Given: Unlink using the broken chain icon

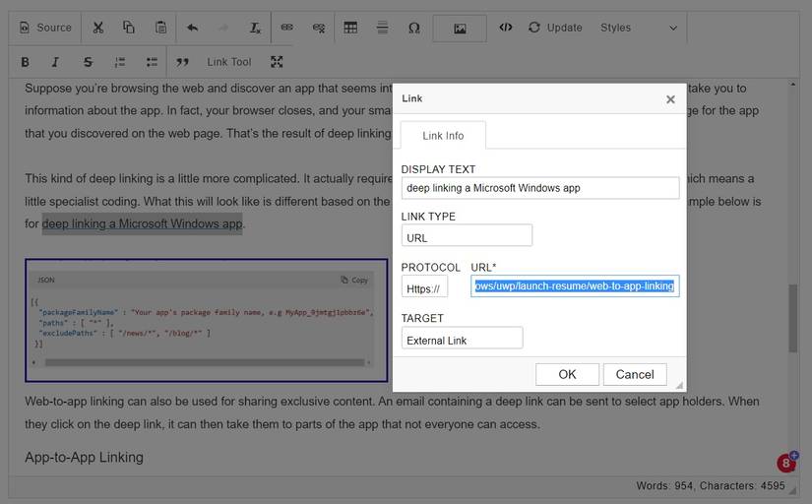Looking at the screenshot, I should (319, 28).
